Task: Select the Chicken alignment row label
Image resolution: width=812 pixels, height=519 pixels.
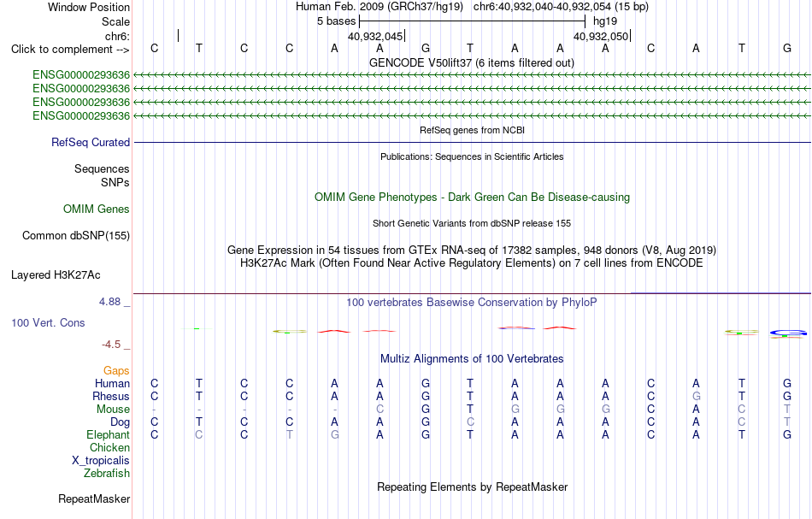Action: pos(109,447)
